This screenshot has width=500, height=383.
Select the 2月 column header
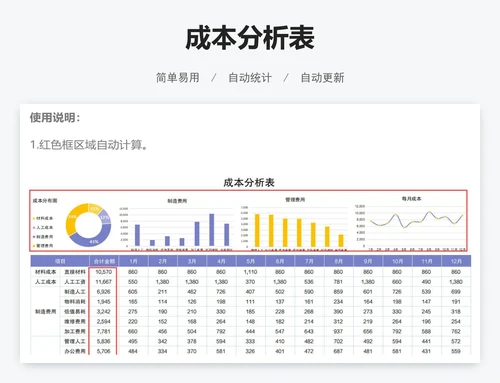coord(163,261)
